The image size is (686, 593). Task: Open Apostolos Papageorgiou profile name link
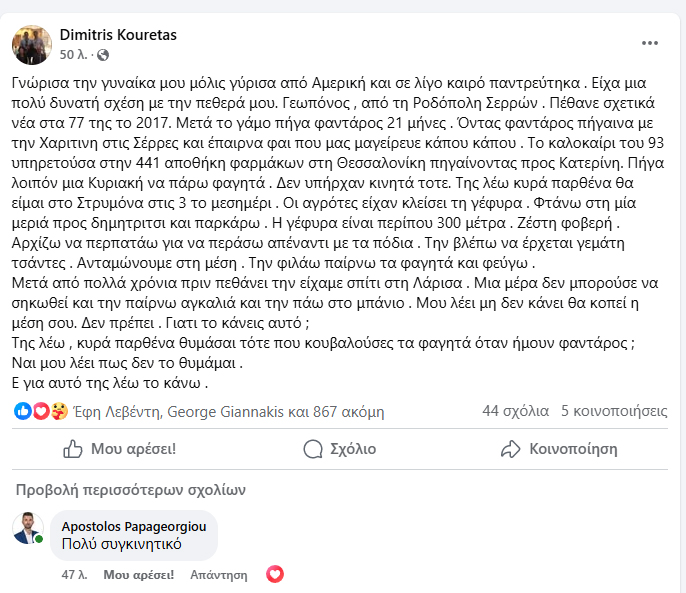click(x=133, y=525)
